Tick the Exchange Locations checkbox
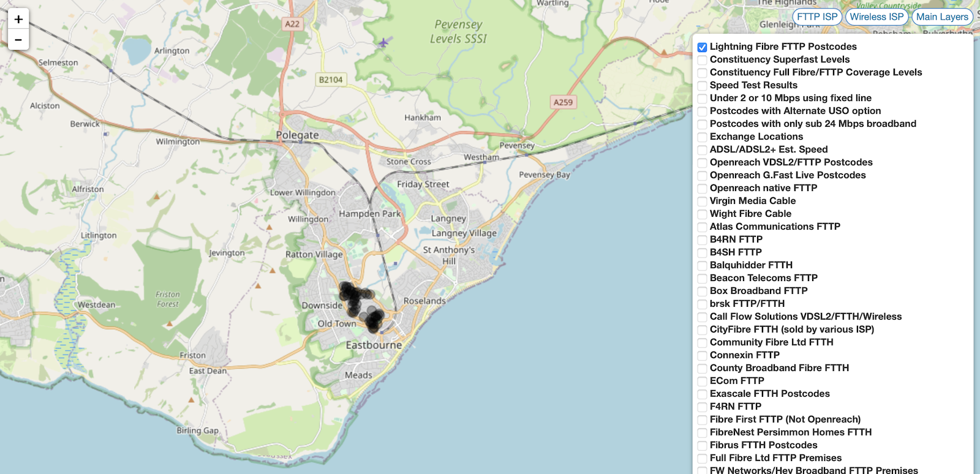The image size is (980, 474). point(703,137)
